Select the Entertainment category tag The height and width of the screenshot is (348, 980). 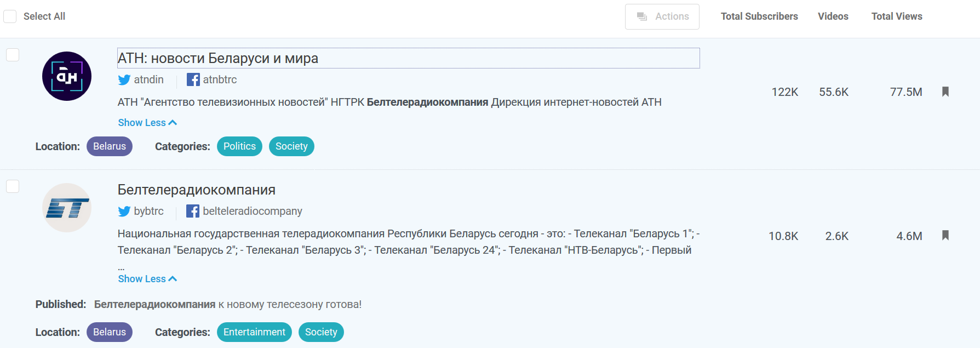click(x=254, y=332)
